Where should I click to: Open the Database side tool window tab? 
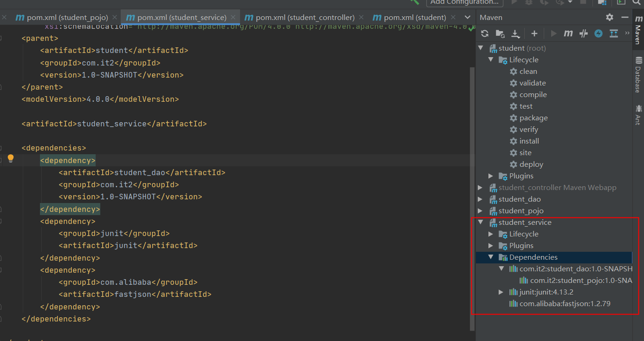[637, 74]
